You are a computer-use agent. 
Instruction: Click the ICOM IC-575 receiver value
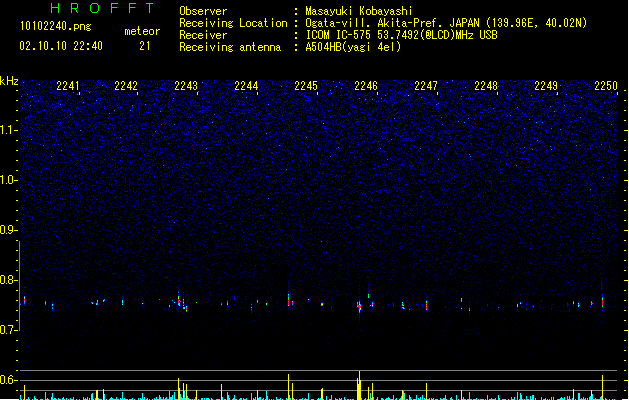point(402,35)
